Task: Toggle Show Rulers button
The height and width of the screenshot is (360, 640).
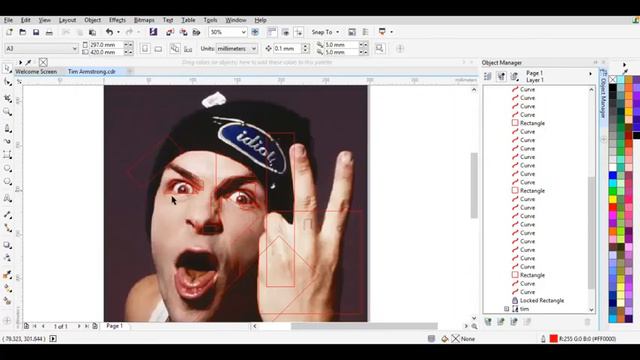Action: pyautogui.click(x=272, y=32)
